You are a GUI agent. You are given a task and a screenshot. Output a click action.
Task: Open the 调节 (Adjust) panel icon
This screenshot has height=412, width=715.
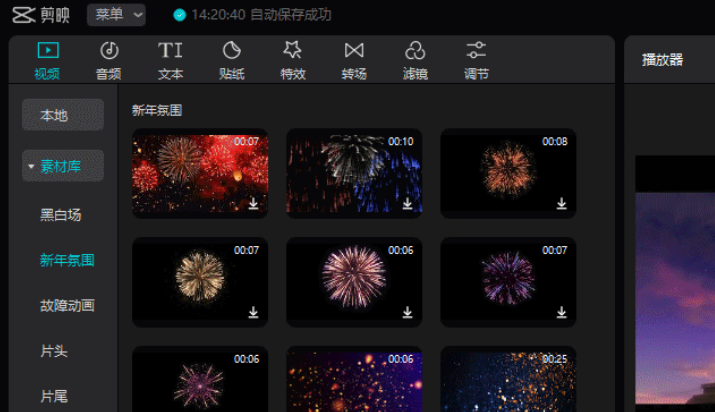pyautogui.click(x=476, y=50)
